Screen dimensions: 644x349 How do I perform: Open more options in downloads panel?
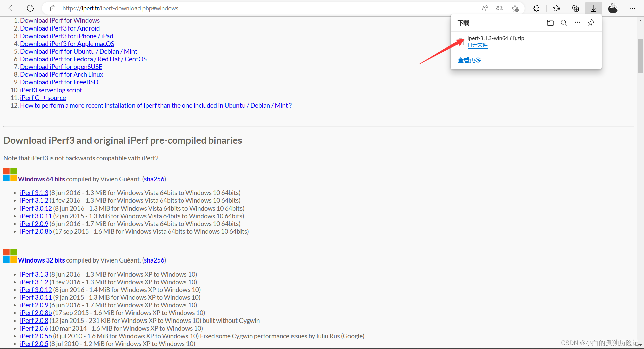pos(577,23)
